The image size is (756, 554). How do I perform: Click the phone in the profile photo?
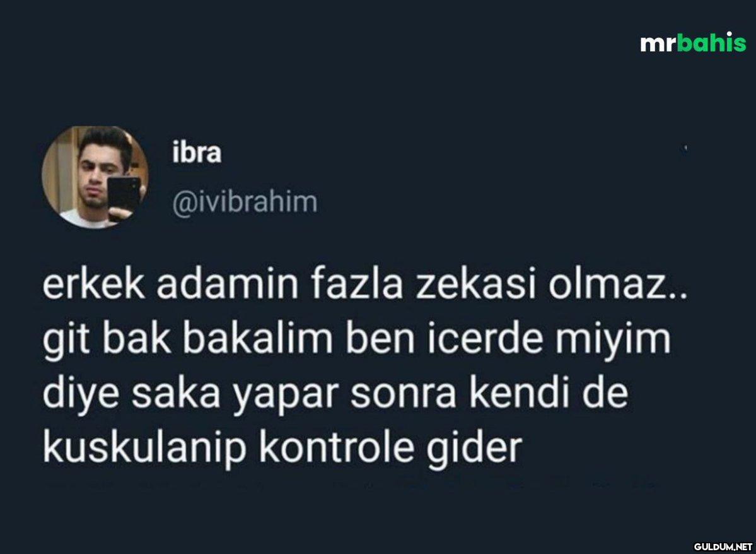(124, 198)
